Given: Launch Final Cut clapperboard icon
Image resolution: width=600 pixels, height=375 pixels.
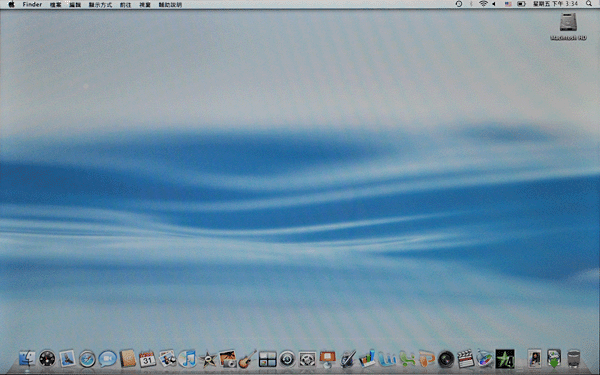Looking at the screenshot, I should tap(466, 359).
